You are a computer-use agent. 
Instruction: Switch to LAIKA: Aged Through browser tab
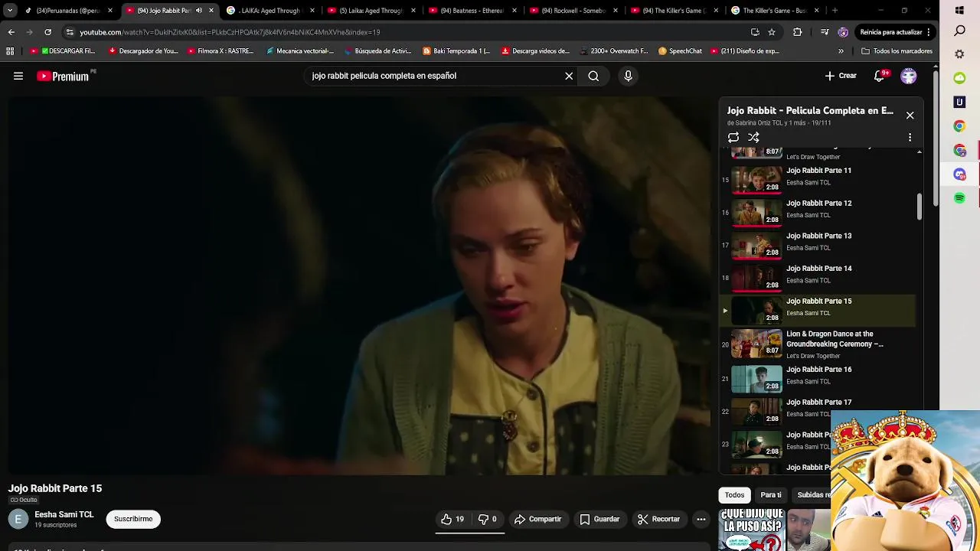click(x=271, y=11)
